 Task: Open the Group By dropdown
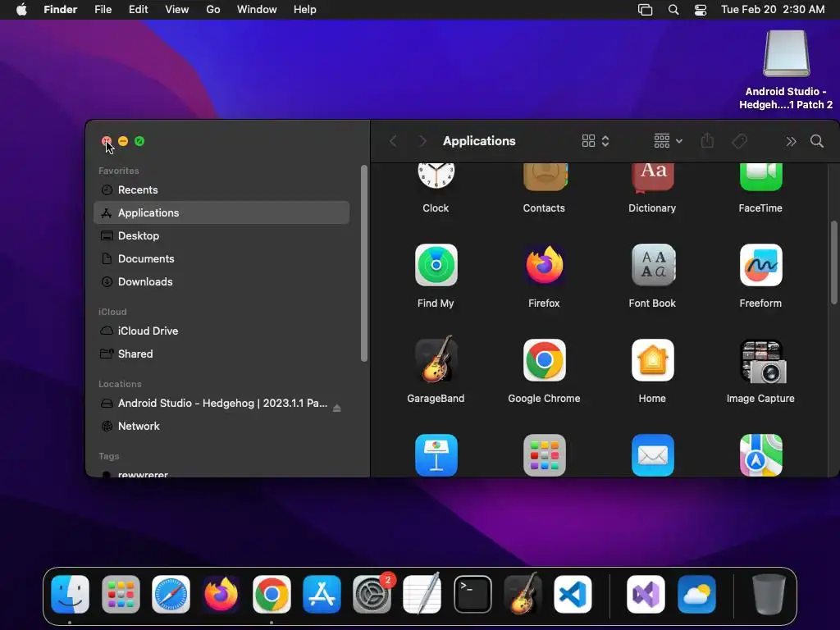668,141
